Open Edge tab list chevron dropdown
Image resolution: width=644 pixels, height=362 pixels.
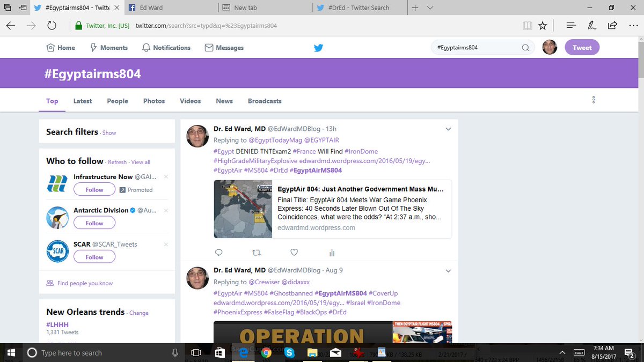430,8
